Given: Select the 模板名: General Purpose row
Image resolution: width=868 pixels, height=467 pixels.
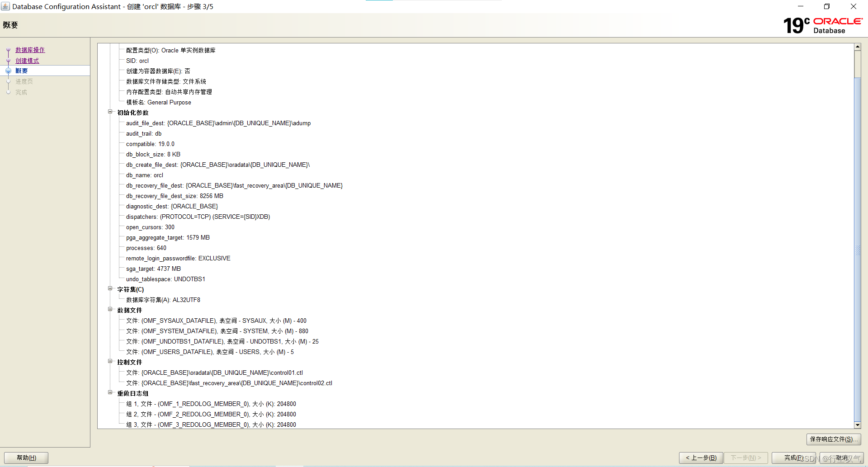Looking at the screenshot, I should (x=159, y=102).
